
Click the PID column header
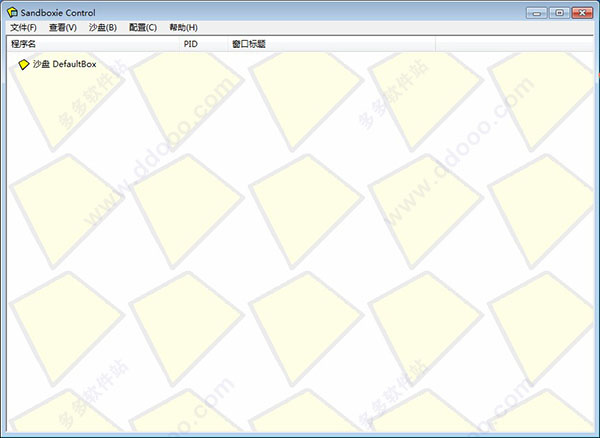191,44
